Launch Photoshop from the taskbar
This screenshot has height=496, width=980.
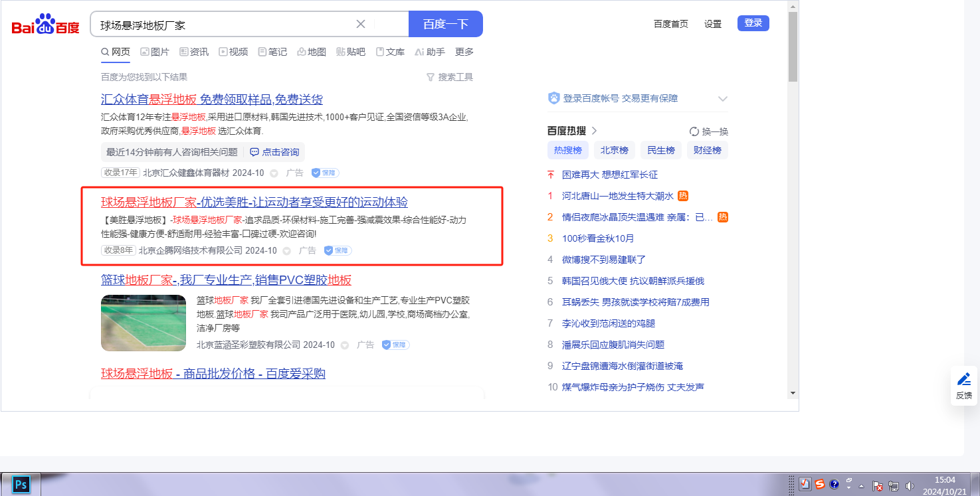tap(21, 484)
